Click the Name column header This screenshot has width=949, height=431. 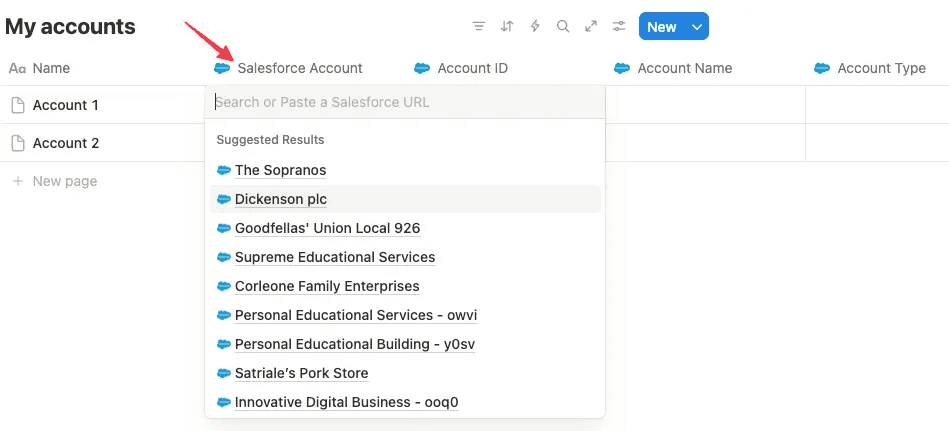coord(39,68)
